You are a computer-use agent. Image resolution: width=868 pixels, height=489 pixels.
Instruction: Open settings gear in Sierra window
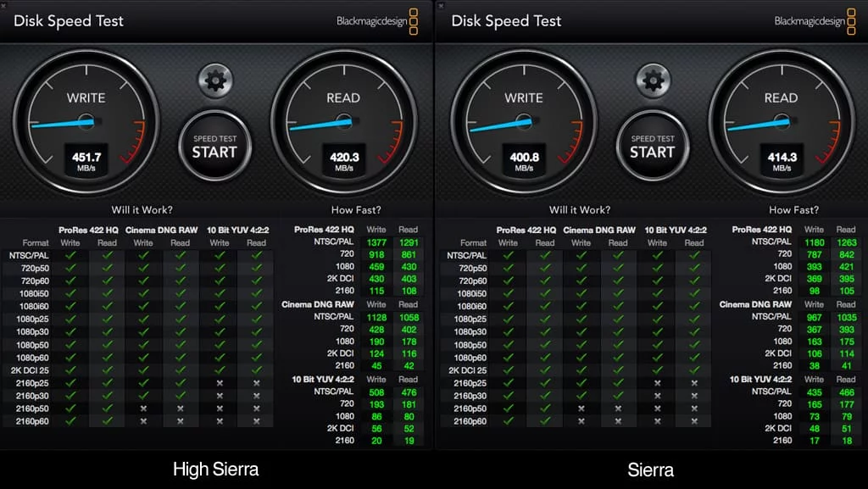654,81
